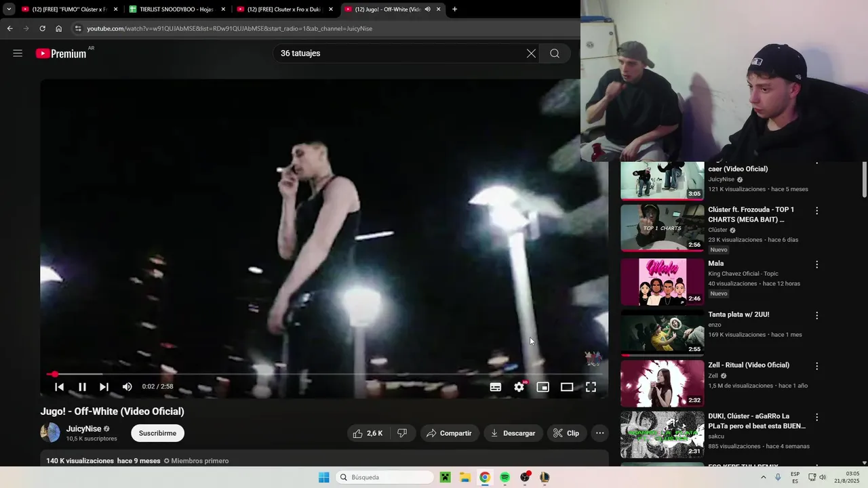This screenshot has height=488, width=868.
Task: Subscribe with the Suscribirme button
Action: [157, 433]
